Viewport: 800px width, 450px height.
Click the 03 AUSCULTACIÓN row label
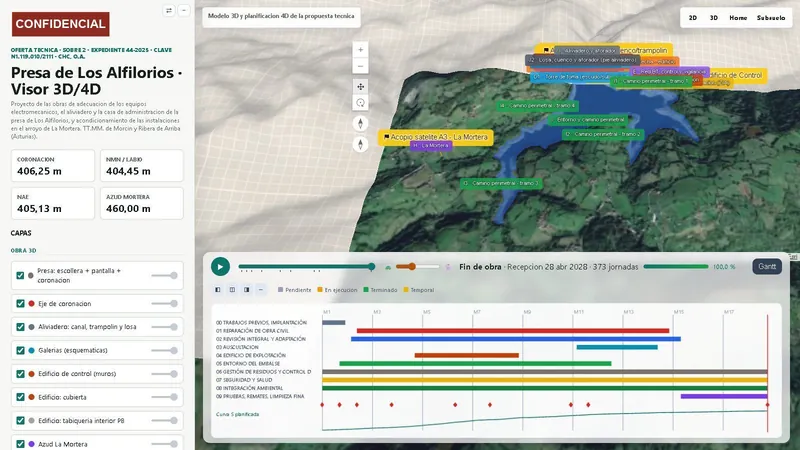(x=237, y=347)
